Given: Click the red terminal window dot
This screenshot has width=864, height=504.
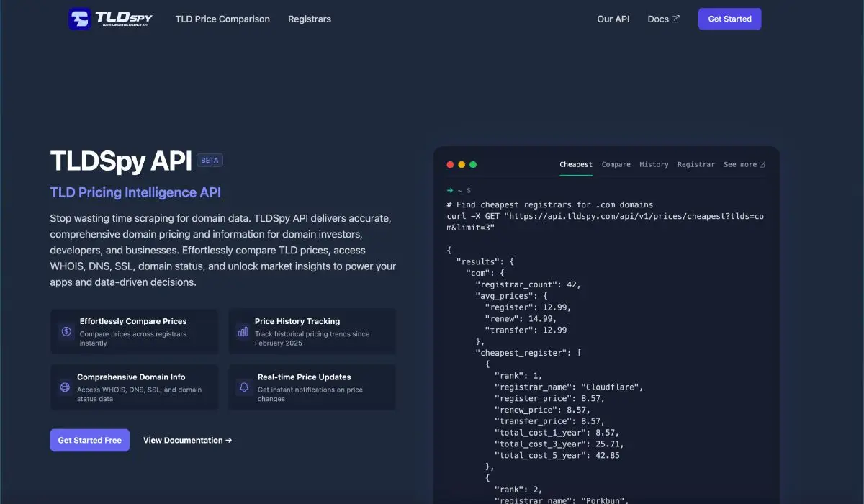Looking at the screenshot, I should [450, 165].
